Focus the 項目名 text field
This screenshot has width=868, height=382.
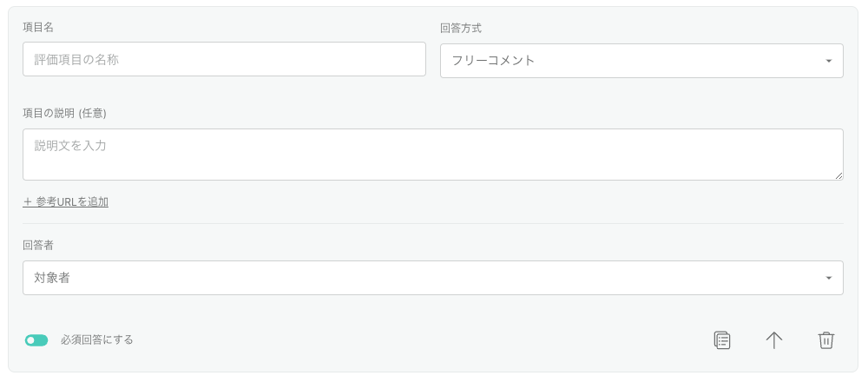tap(224, 59)
